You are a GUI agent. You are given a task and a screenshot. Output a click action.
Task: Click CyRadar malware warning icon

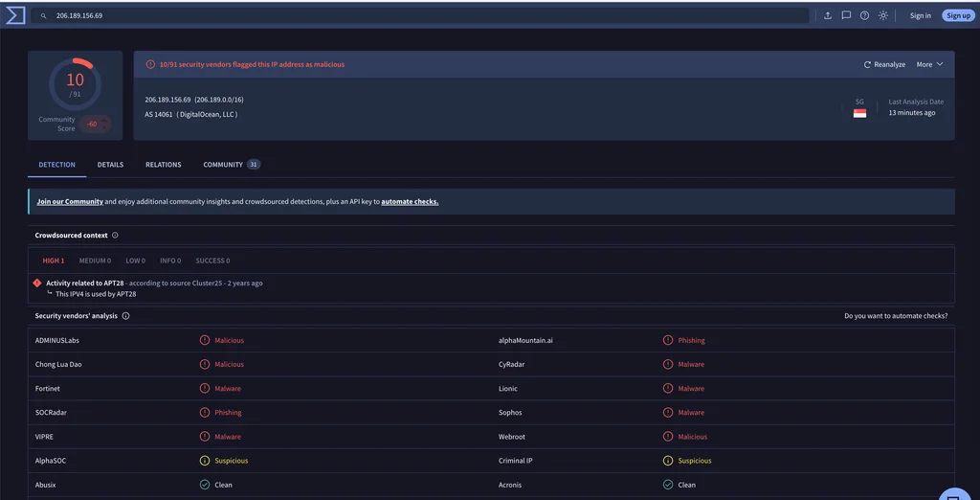coord(668,364)
